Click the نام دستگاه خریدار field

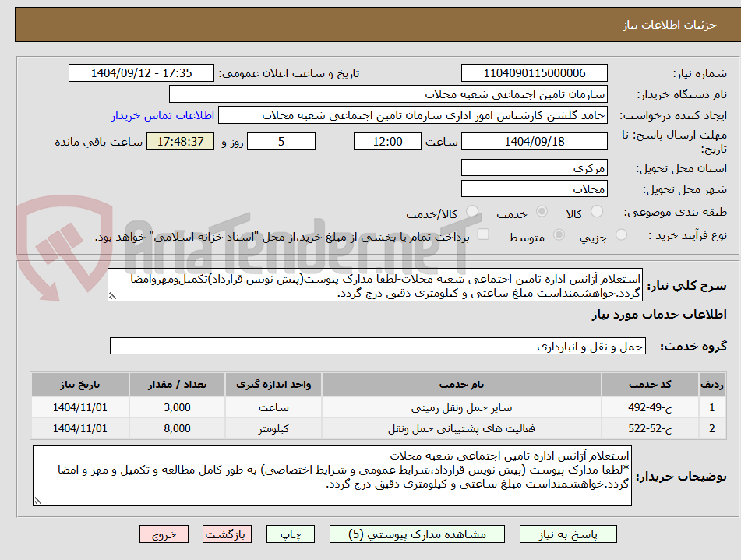click(388, 94)
